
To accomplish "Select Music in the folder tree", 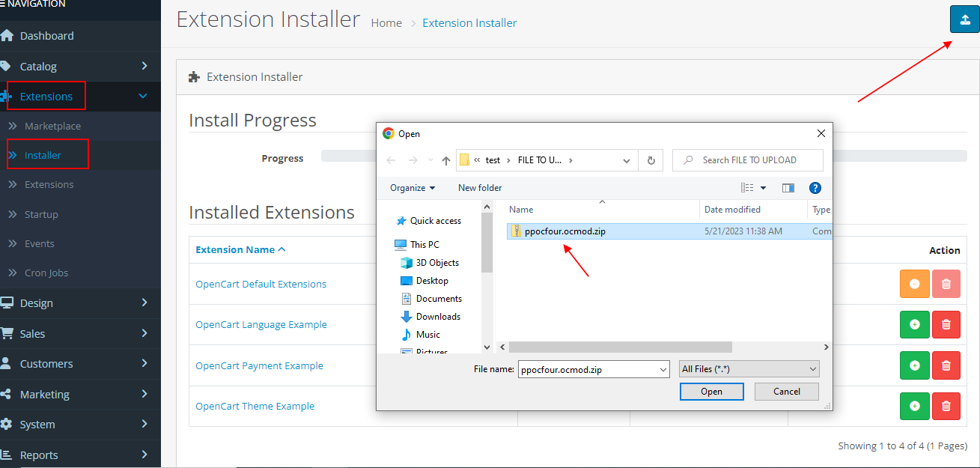I will click(421, 335).
